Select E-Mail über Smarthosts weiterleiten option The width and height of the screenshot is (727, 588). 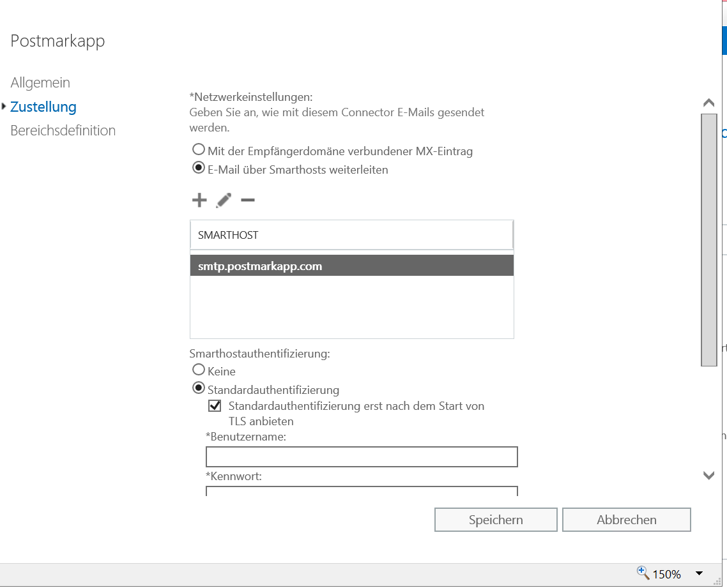point(199,167)
